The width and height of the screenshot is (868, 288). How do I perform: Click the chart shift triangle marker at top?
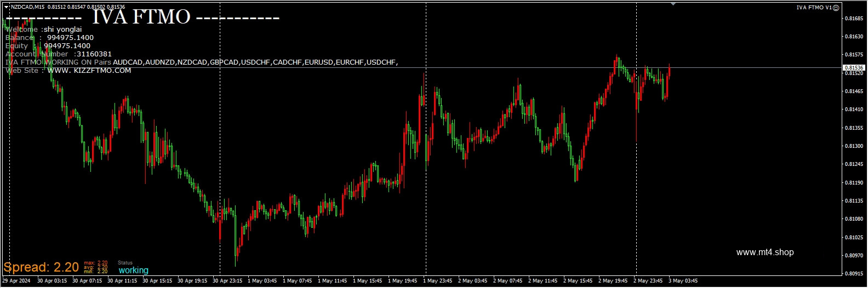[673, 4]
